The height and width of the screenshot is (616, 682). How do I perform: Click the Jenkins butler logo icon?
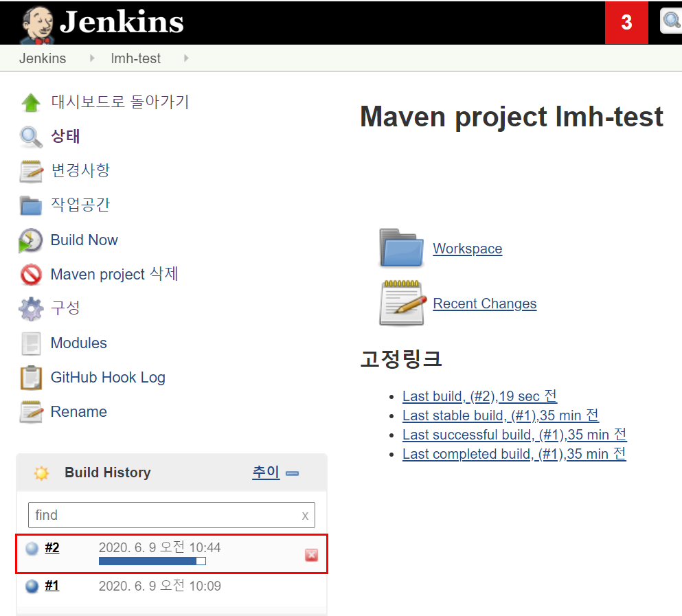(37, 25)
